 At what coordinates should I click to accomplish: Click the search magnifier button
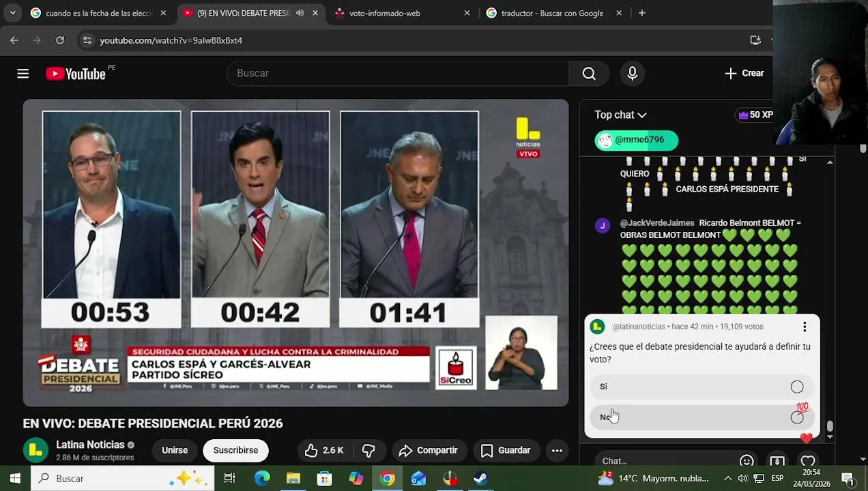click(x=589, y=74)
